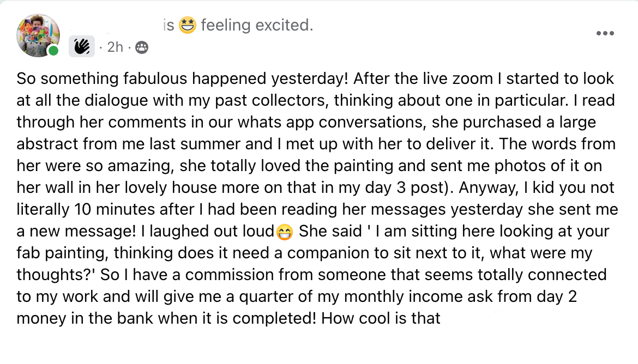Open the 2h post timestamp link
The height and width of the screenshot is (364, 638).
tap(115, 47)
